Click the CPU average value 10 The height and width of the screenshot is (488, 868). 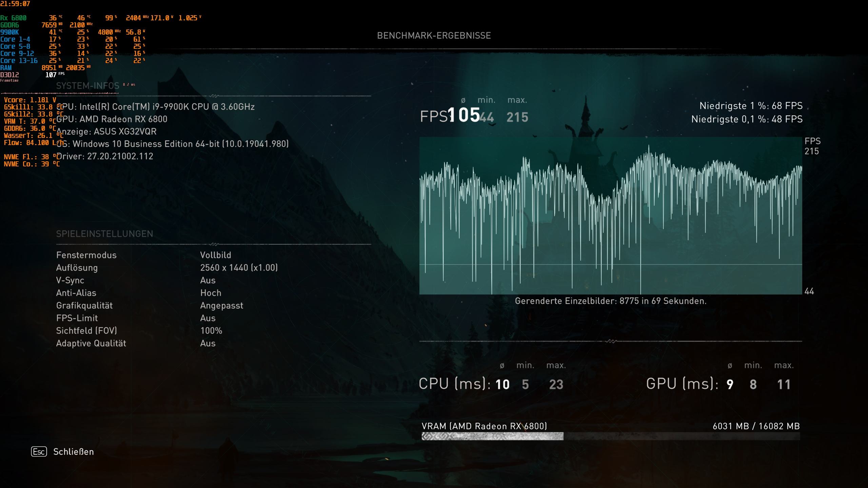[502, 385]
